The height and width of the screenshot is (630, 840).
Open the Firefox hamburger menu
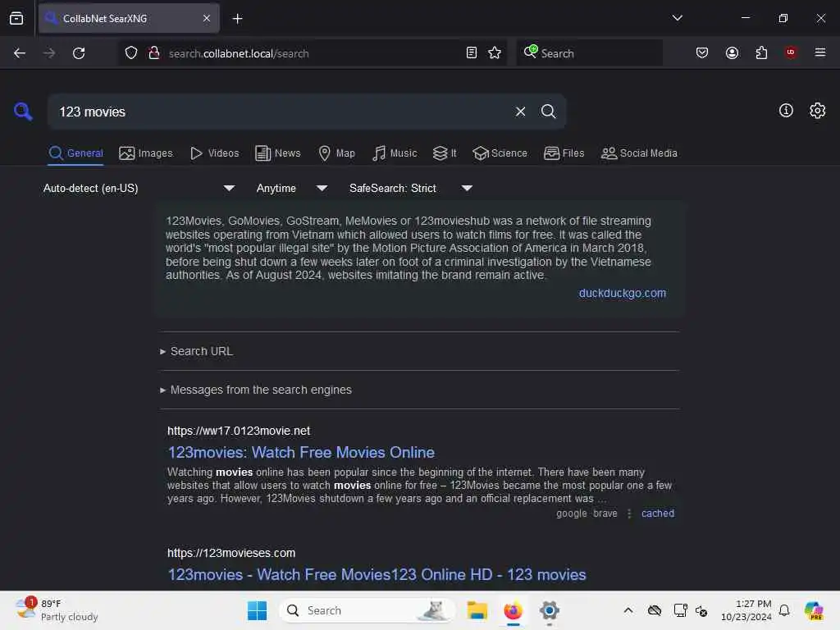[x=820, y=52]
